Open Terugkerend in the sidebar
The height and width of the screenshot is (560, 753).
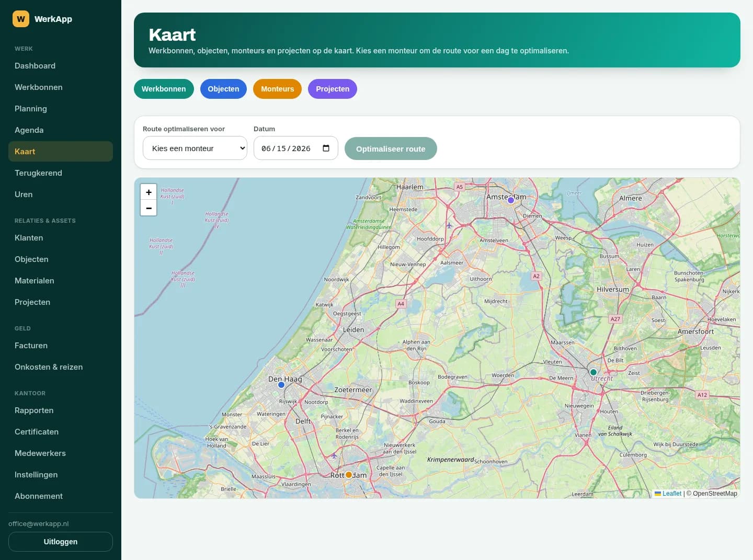pos(61,173)
